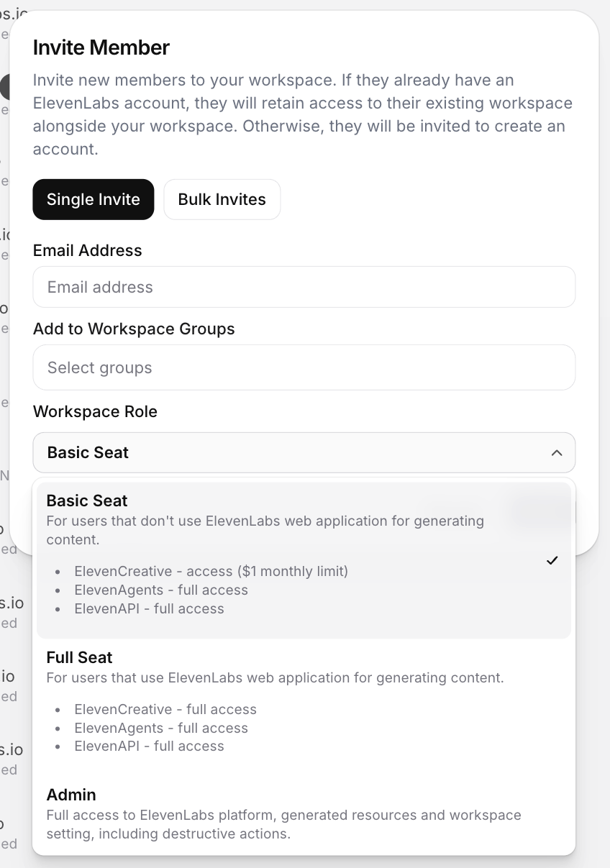The image size is (610, 868).
Task: Collapse the Workspace Role Basic Seat dropdown
Action: tap(304, 453)
